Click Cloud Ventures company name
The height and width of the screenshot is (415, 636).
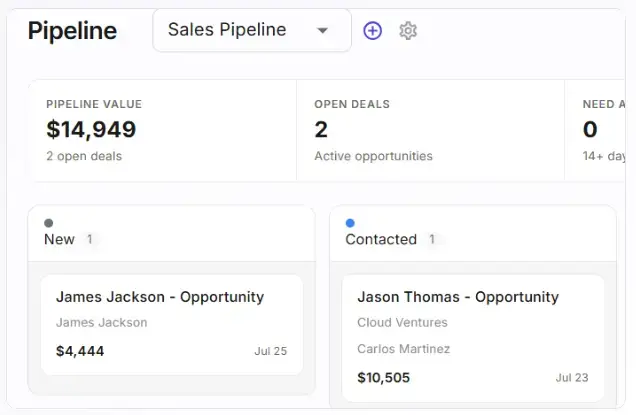402,323
